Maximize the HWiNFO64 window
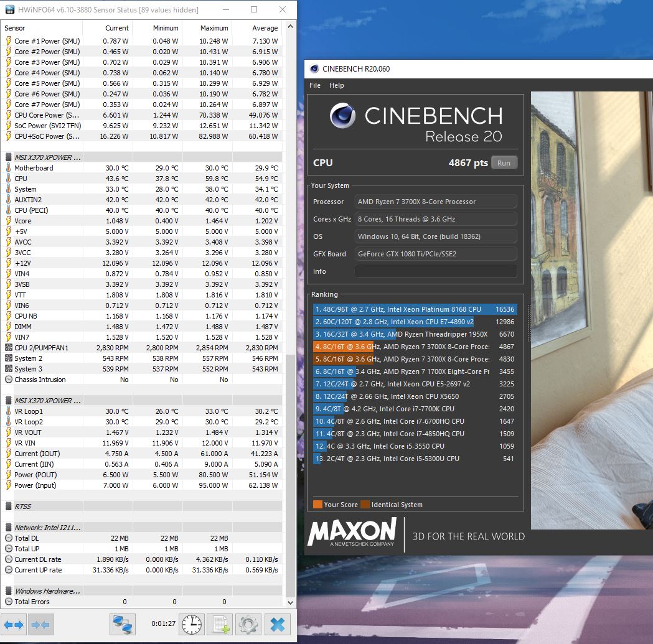The width and height of the screenshot is (653, 644). tap(253, 9)
